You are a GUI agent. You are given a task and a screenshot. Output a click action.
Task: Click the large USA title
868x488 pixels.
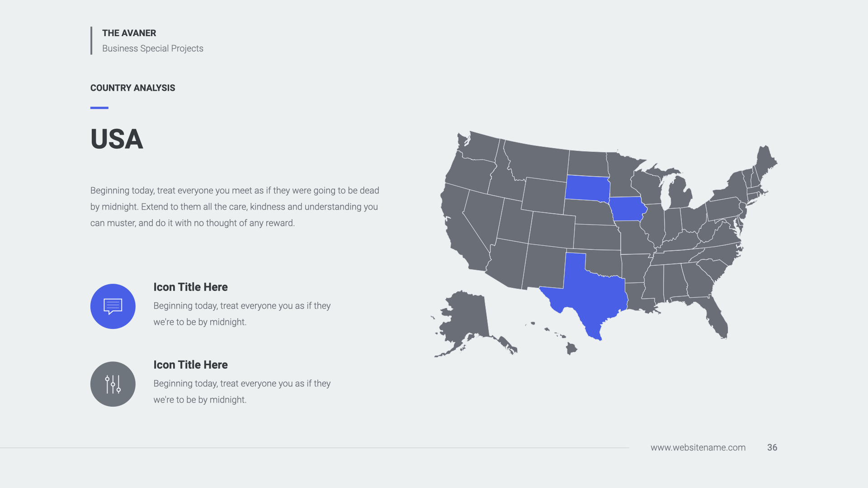coord(117,139)
